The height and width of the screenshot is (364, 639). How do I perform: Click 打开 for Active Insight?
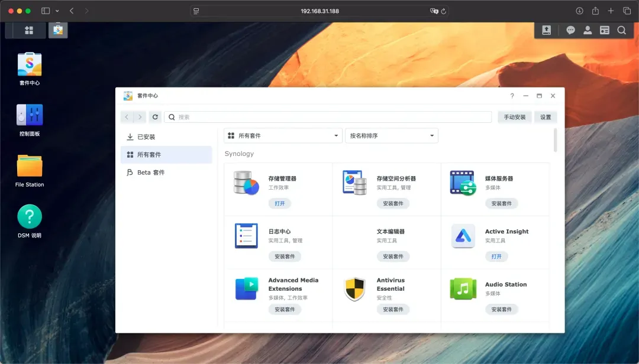(496, 256)
